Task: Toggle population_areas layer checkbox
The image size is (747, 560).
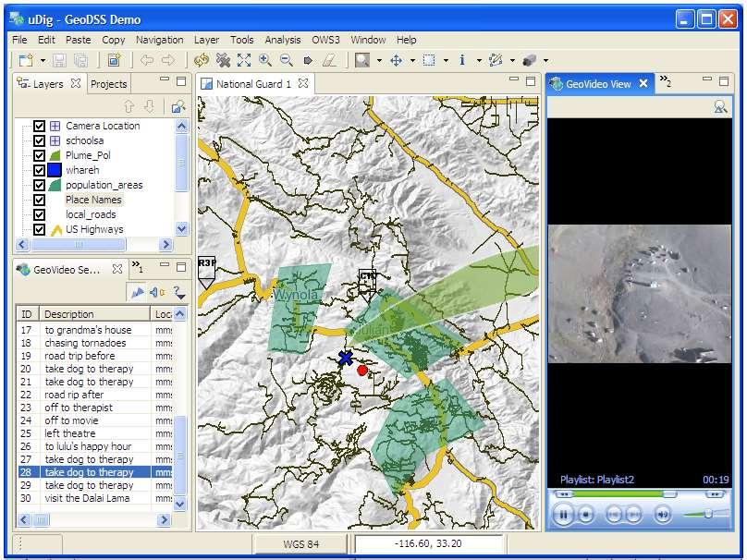Action: click(x=39, y=185)
